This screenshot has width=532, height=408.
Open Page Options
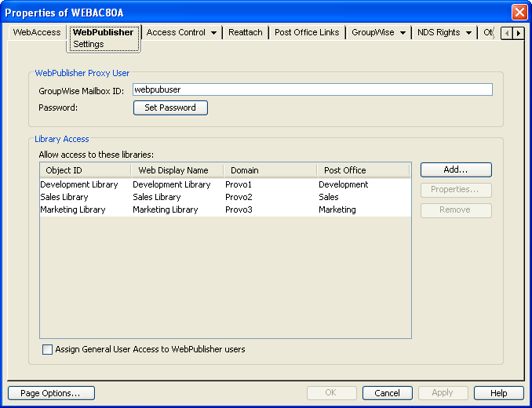[x=51, y=393]
